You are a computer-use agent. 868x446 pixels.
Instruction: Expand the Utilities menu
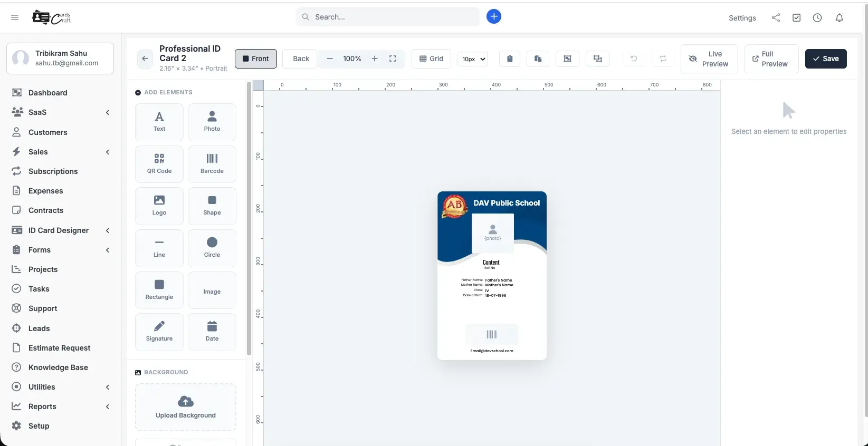[61, 387]
